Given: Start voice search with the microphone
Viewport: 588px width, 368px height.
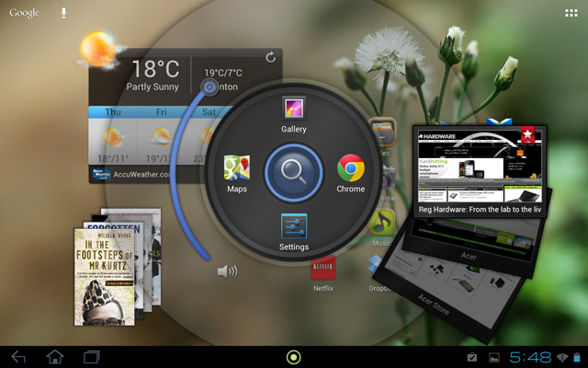Looking at the screenshot, I should pyautogui.click(x=63, y=13).
